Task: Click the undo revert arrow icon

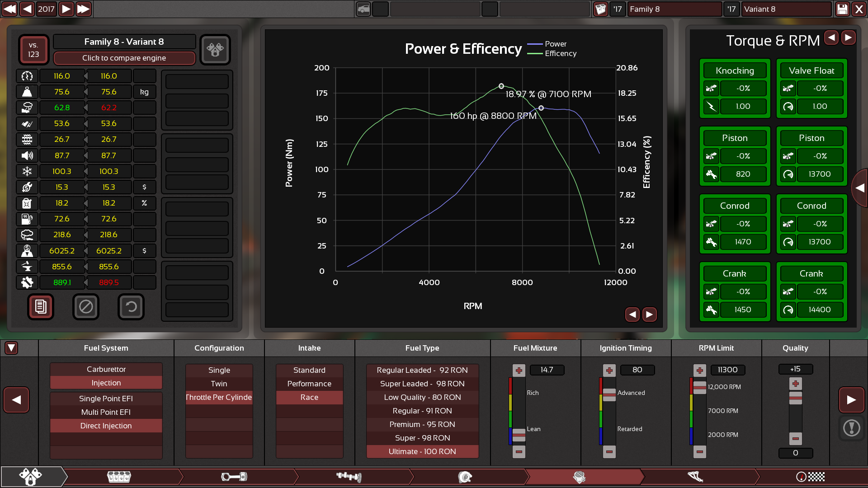Action: point(131,307)
